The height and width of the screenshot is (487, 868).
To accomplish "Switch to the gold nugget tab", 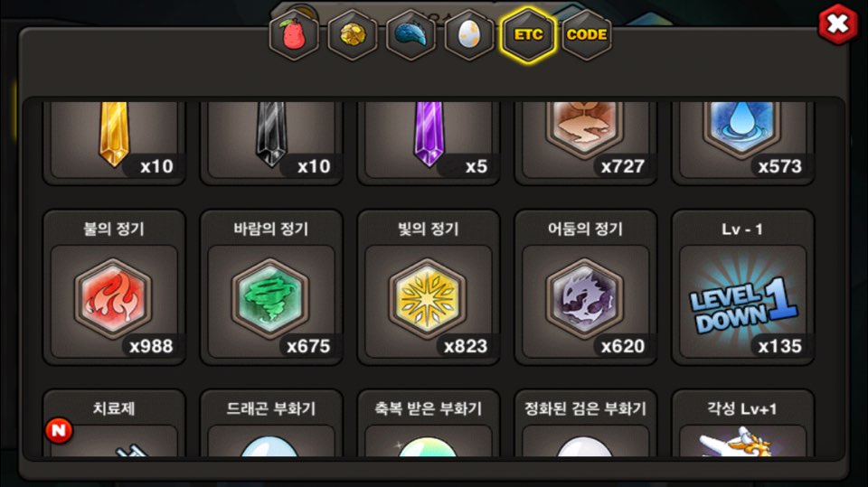I will 353,35.
